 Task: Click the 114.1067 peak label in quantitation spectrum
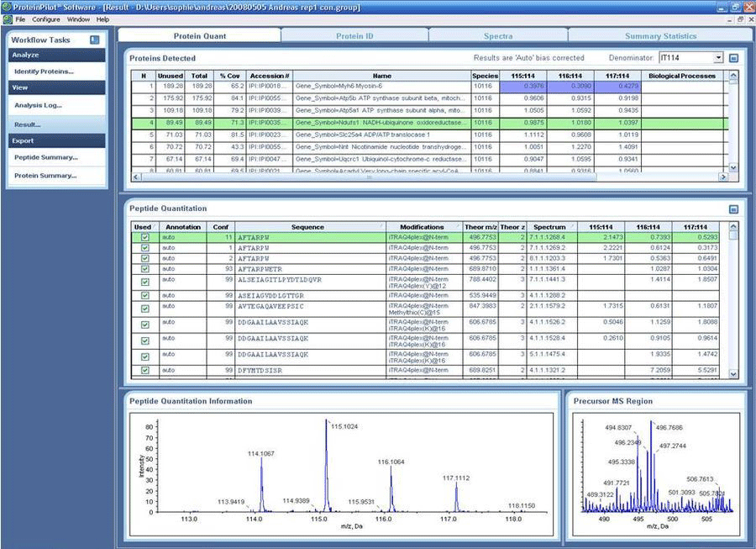click(261, 453)
